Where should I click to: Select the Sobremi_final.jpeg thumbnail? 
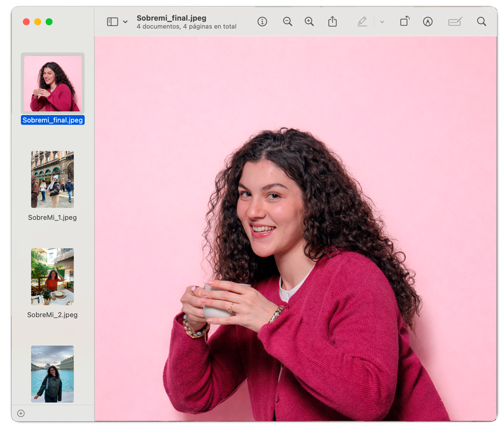[x=53, y=83]
